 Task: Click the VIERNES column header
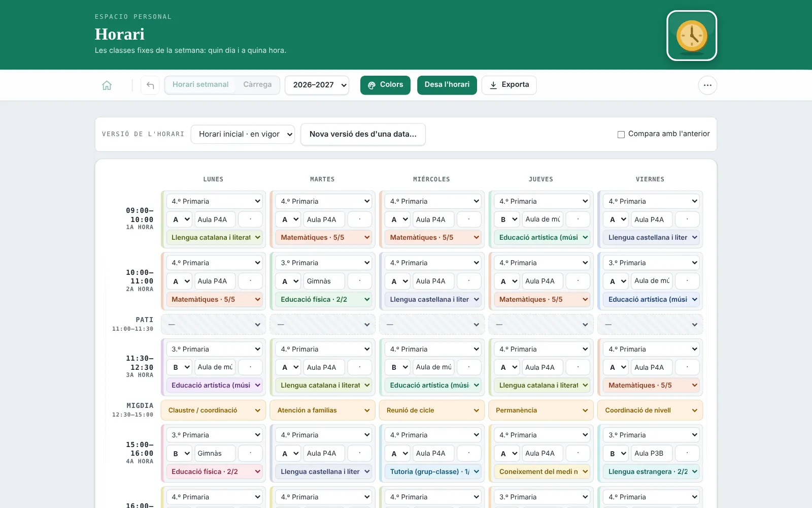click(650, 179)
